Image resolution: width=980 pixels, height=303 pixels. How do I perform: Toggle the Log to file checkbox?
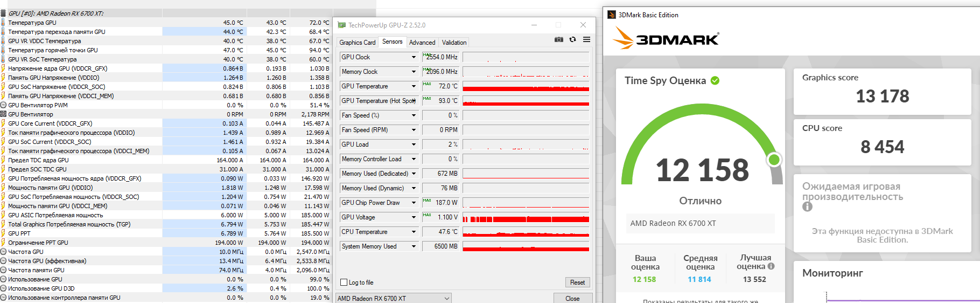click(344, 283)
